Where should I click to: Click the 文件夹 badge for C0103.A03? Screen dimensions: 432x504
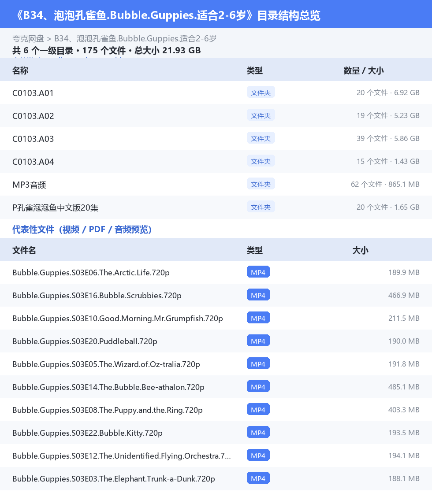(261, 138)
